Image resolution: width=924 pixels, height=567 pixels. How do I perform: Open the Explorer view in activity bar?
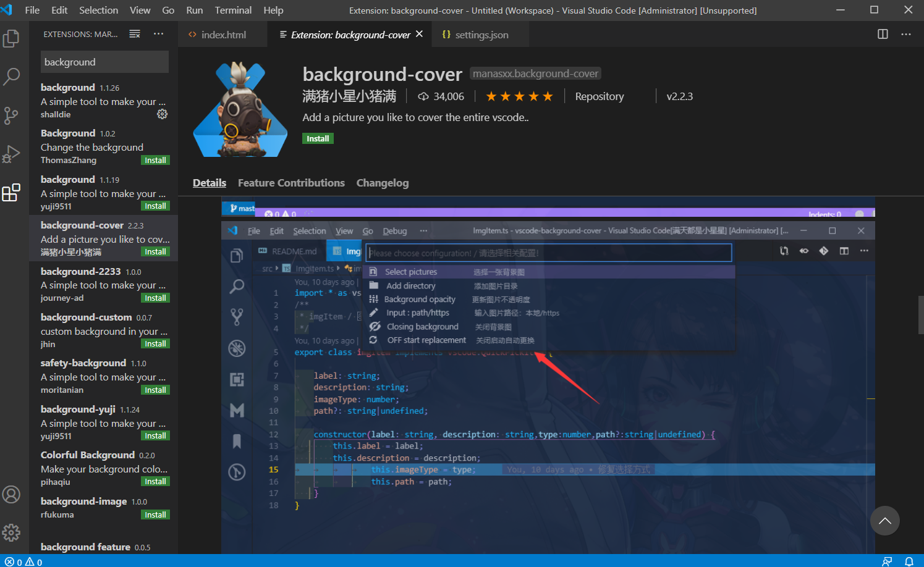12,38
